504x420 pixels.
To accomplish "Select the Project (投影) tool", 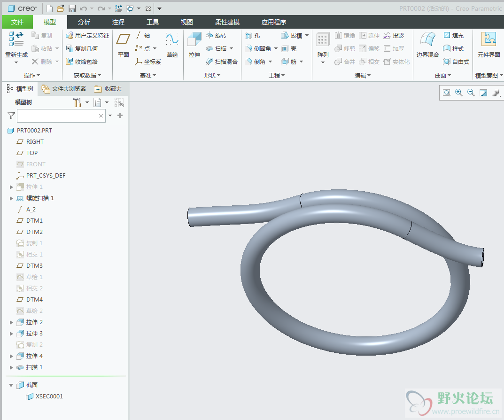I will click(394, 35).
